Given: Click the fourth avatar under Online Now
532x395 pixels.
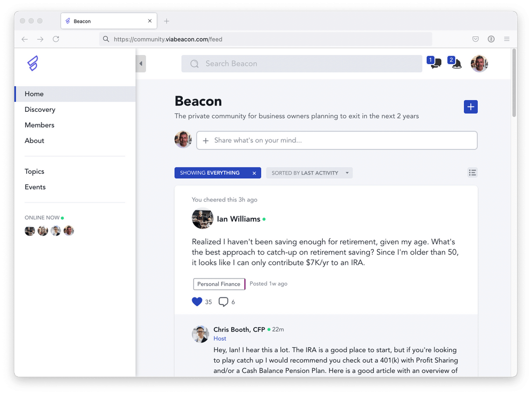Looking at the screenshot, I should point(68,231).
